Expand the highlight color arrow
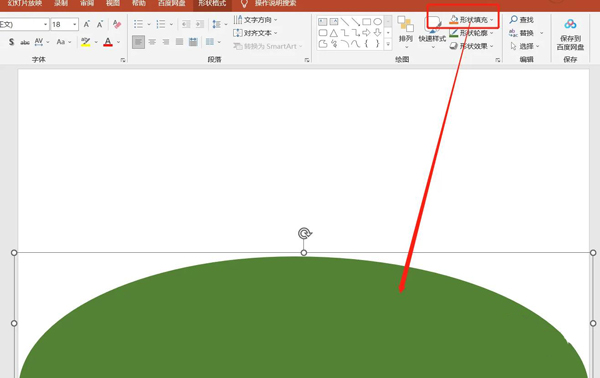Viewport: 600px width, 378px height. [x=96, y=42]
